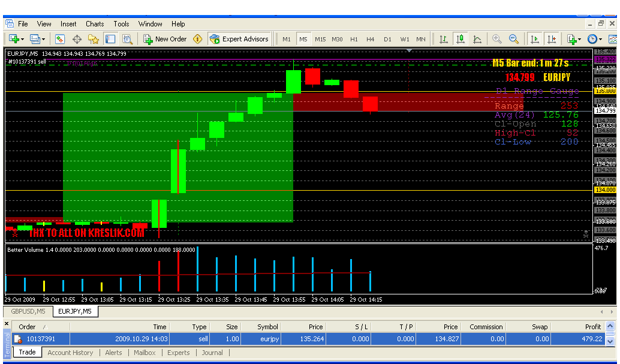620x364 pixels.
Task: Switch chart to bar chart style
Action: (444, 39)
